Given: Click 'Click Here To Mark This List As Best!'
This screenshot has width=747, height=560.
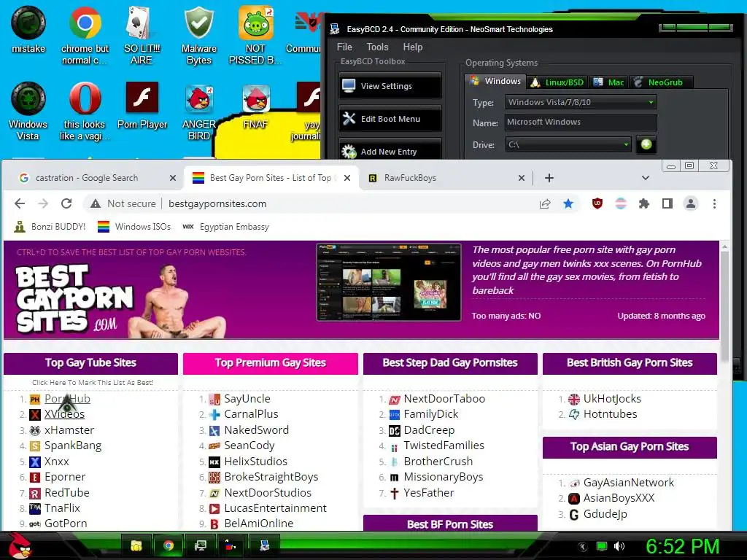Looking at the screenshot, I should [93, 382].
